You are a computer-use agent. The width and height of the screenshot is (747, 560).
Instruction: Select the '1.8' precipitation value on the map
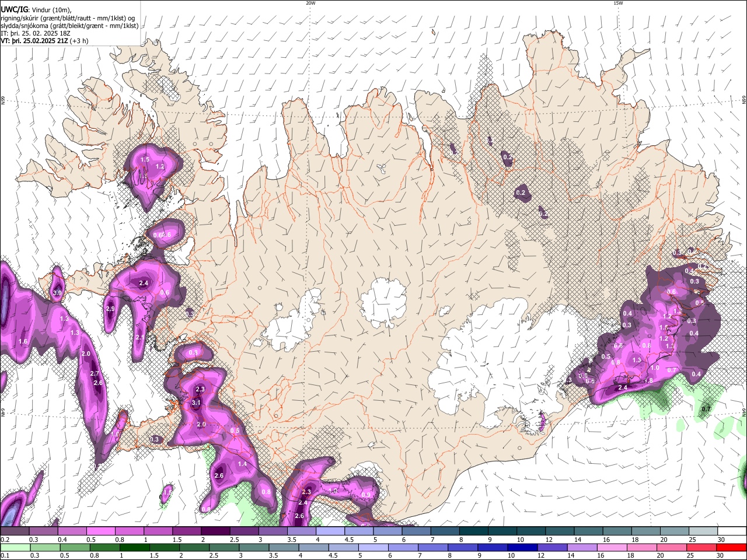(x=648, y=381)
